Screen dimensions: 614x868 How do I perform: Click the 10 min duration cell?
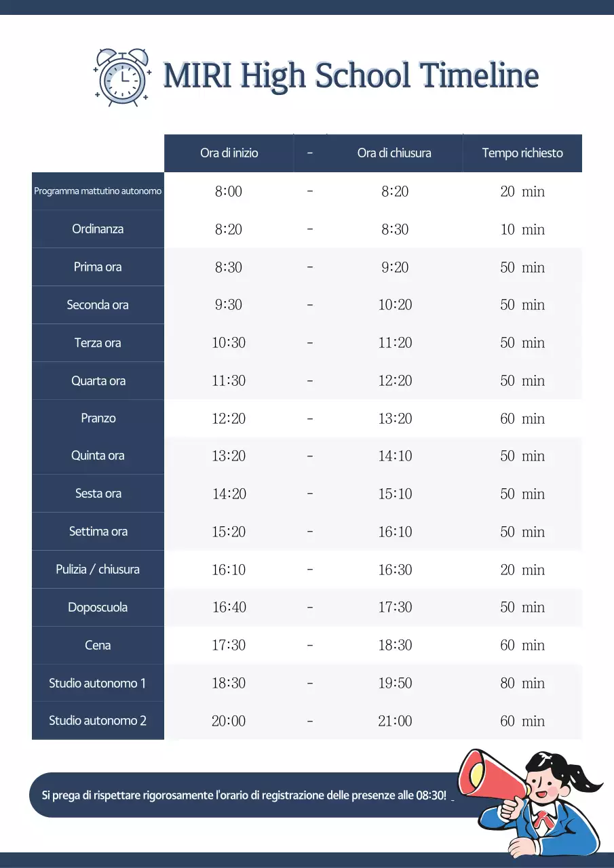[522, 229]
